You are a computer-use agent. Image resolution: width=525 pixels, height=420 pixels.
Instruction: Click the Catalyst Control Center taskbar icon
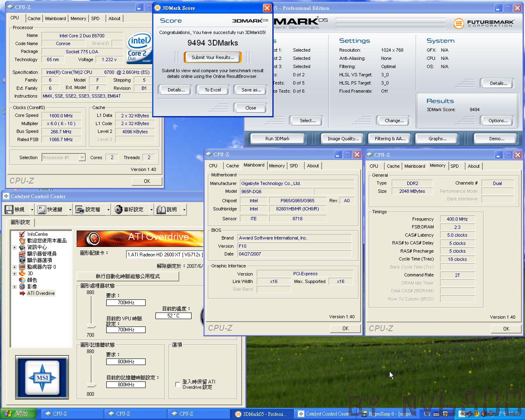301,414
